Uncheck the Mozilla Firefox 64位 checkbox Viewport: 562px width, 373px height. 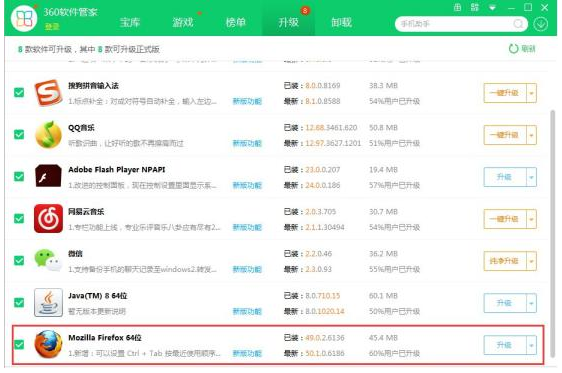[19, 344]
